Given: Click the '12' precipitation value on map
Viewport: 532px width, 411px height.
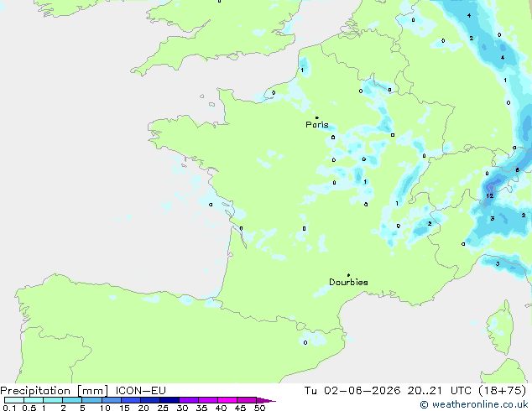Looking at the screenshot, I should 489,196.
